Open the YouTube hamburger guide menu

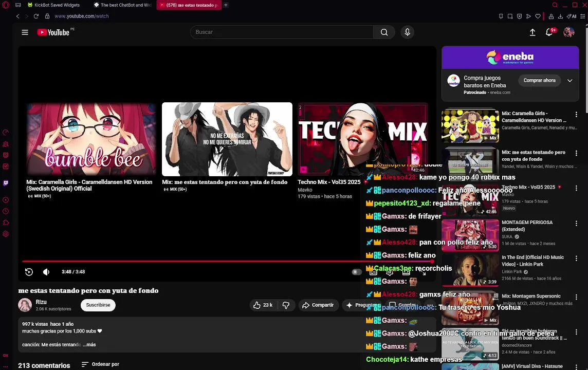coord(25,32)
